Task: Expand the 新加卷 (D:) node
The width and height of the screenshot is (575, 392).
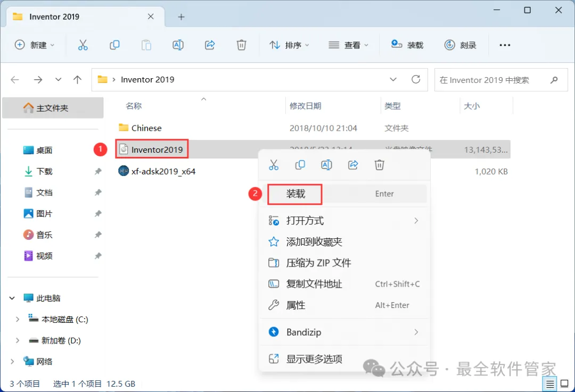Action: 17,340
